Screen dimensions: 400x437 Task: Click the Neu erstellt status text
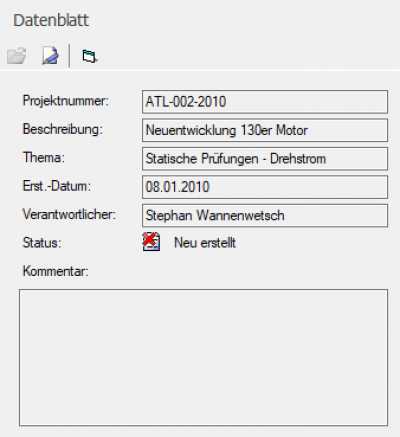point(205,243)
